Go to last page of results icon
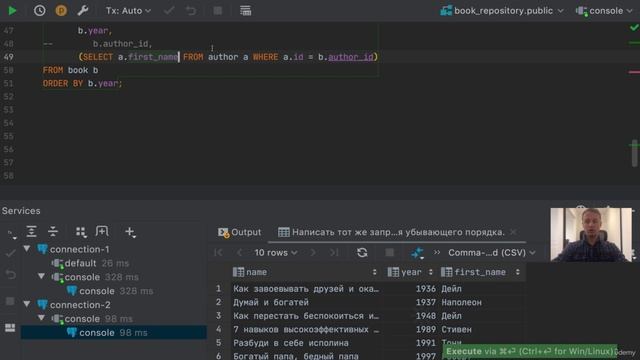640x360 pixels. (x=334, y=253)
